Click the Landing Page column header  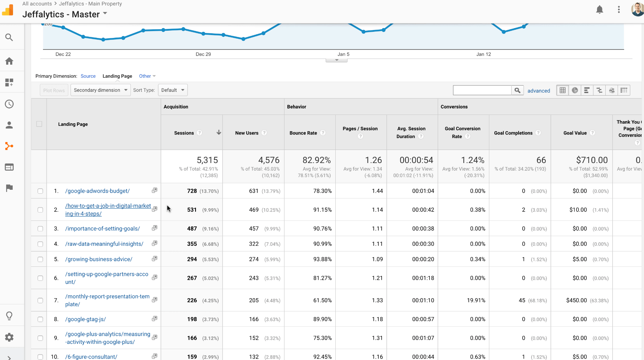tap(73, 124)
